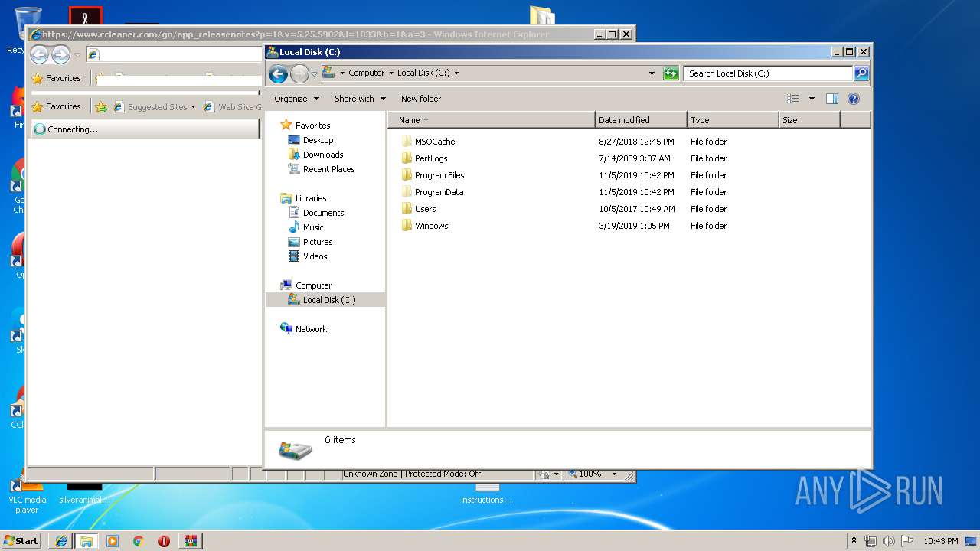Open Downloads in navigation pane
Image resolution: width=980 pixels, height=551 pixels.
[322, 155]
